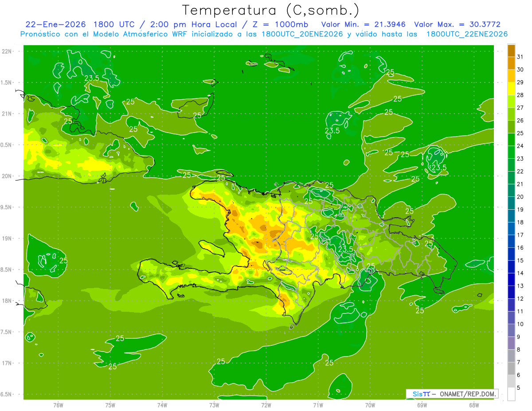Click the "71W" longitude label

click(x=318, y=405)
